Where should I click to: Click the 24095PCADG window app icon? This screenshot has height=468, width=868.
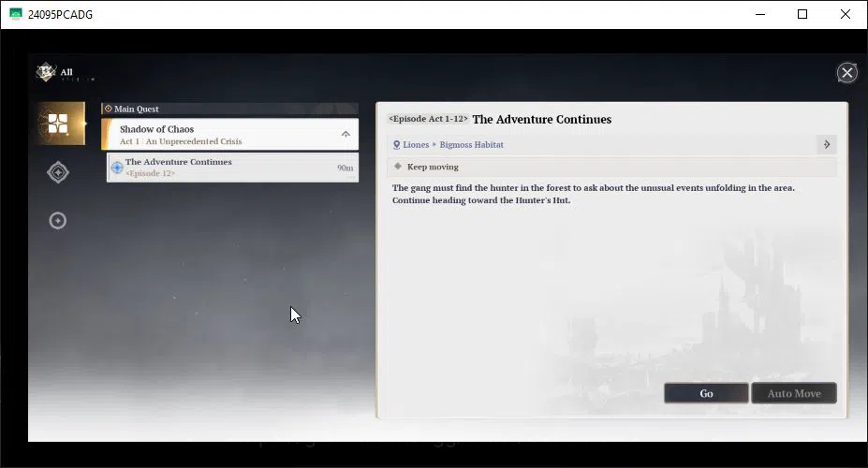coord(16,14)
